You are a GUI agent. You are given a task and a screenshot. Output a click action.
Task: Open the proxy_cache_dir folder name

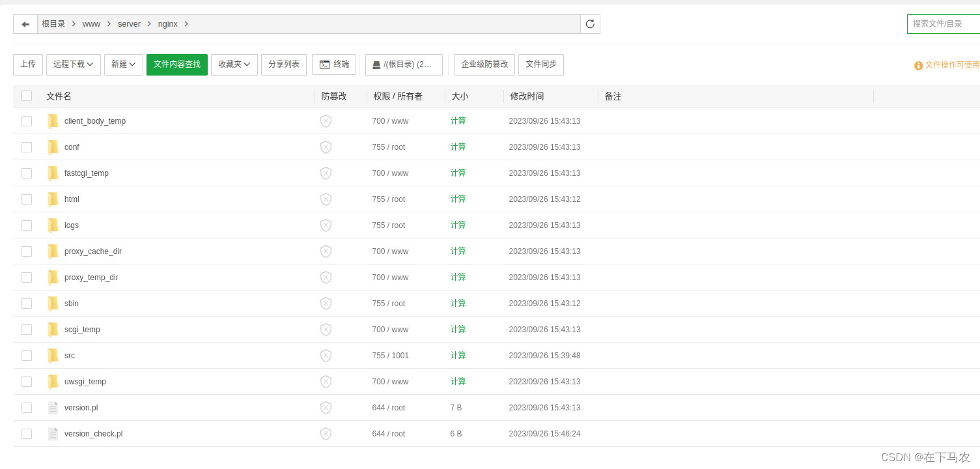point(93,251)
